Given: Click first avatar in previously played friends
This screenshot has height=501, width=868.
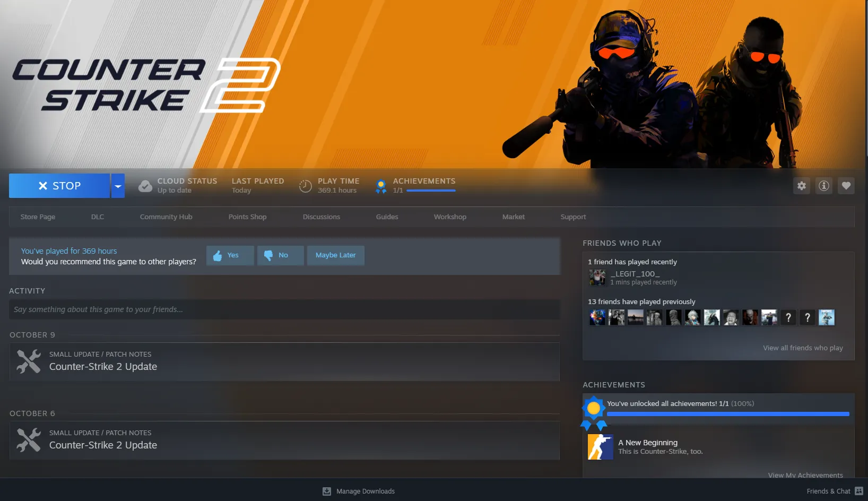Looking at the screenshot, I should (x=597, y=317).
